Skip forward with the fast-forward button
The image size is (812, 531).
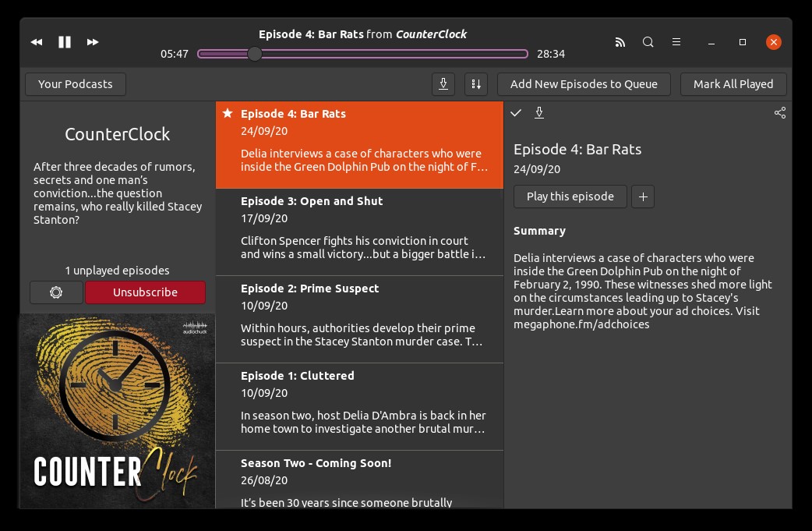pyautogui.click(x=93, y=42)
